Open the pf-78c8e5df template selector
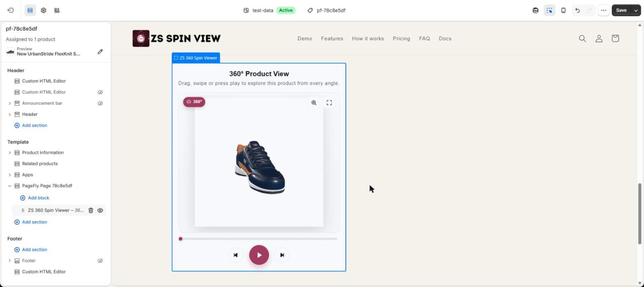 tap(327, 10)
